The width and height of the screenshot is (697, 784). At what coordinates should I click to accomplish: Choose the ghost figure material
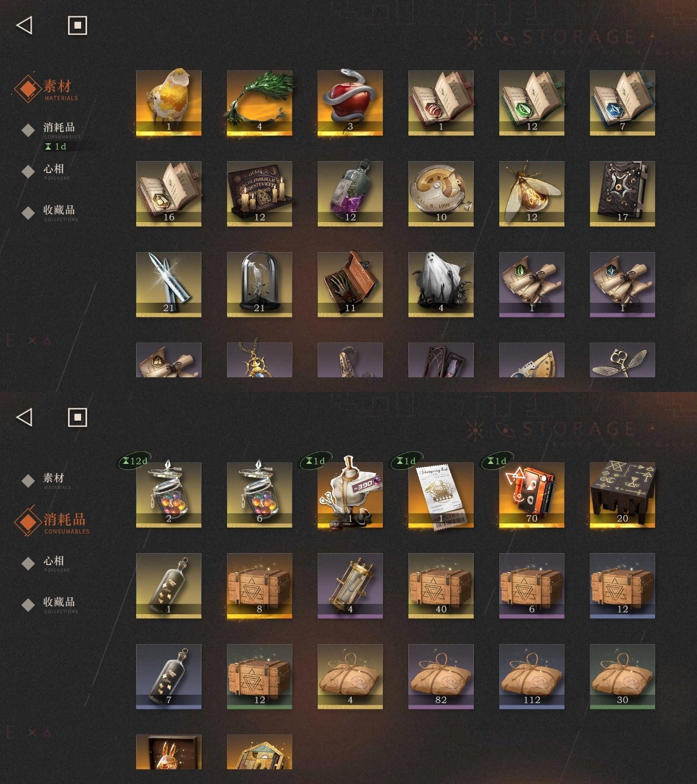(441, 285)
